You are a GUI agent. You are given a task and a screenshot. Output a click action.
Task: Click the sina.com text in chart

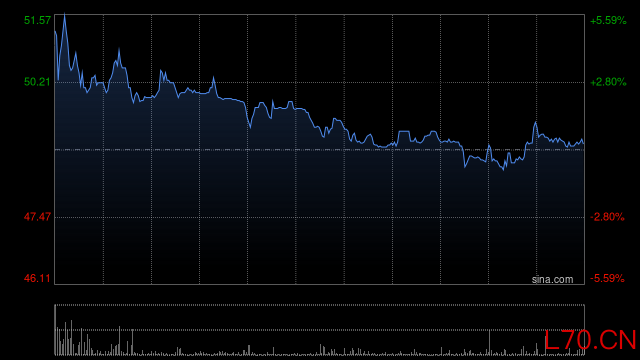(552, 280)
